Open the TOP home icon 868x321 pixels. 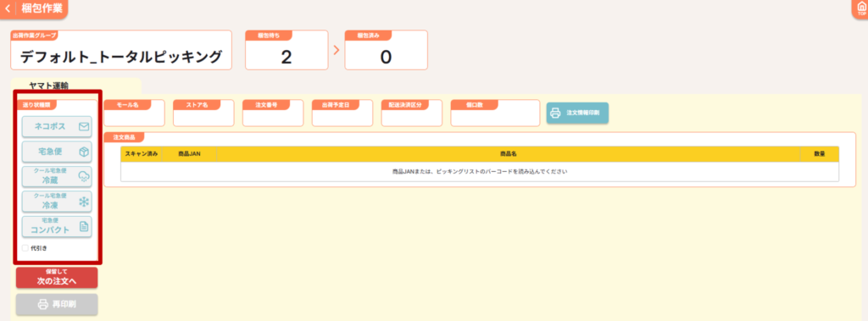pyautogui.click(x=861, y=8)
